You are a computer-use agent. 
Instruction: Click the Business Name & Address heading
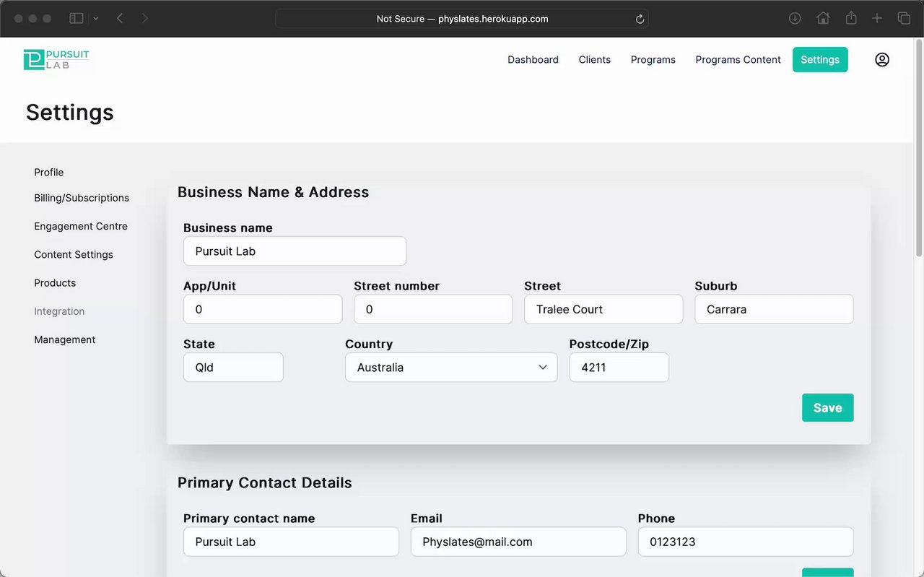click(273, 192)
